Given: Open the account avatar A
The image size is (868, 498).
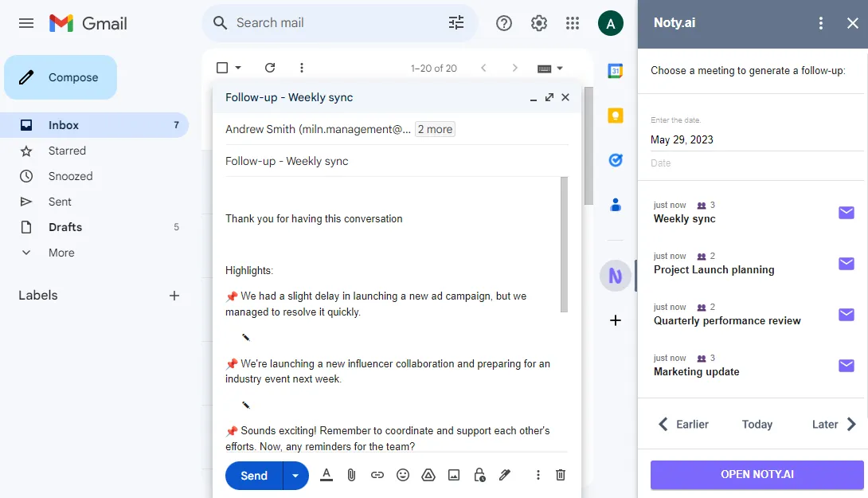Looking at the screenshot, I should 611,23.
